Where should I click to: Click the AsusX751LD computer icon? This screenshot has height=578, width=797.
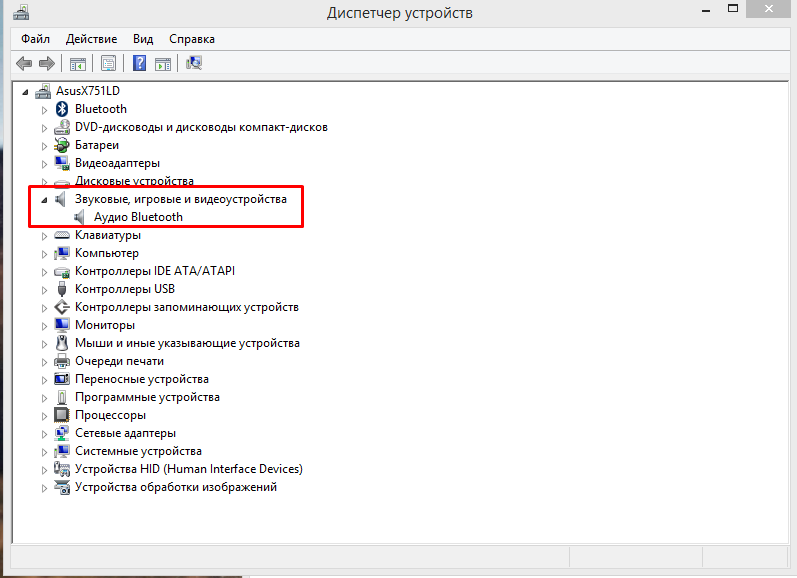[43, 91]
